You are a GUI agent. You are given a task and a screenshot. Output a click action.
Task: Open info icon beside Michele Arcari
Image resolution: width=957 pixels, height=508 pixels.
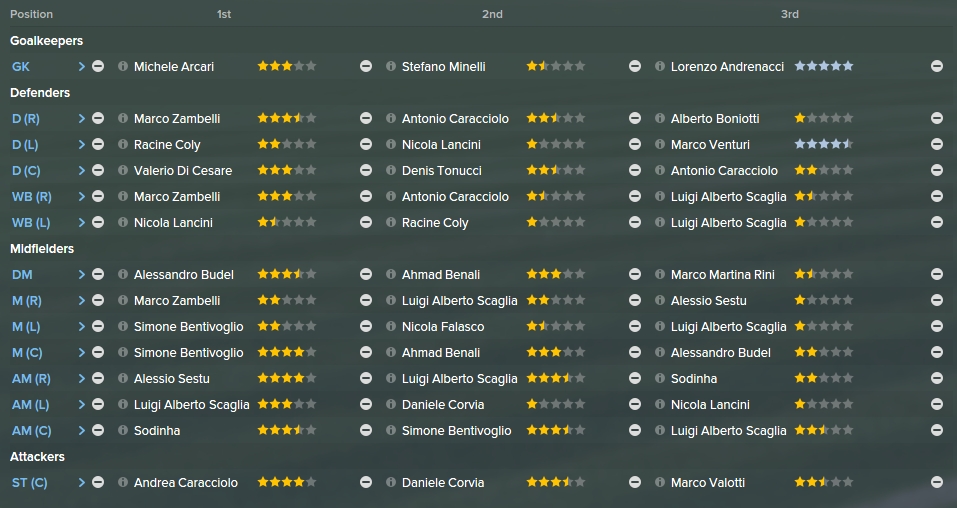[123, 66]
